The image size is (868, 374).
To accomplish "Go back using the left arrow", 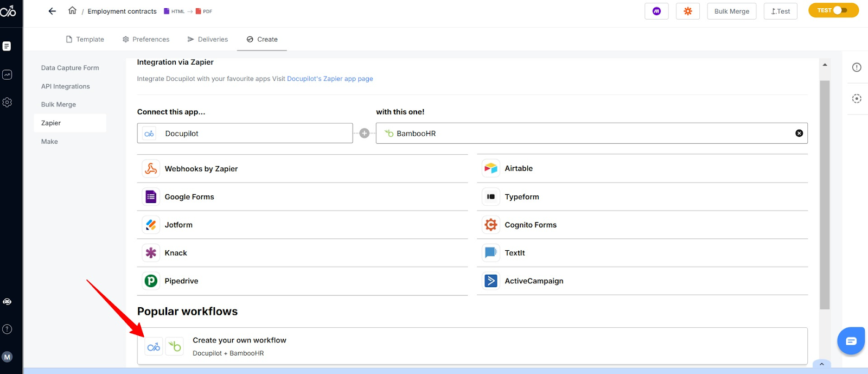I will (x=52, y=11).
